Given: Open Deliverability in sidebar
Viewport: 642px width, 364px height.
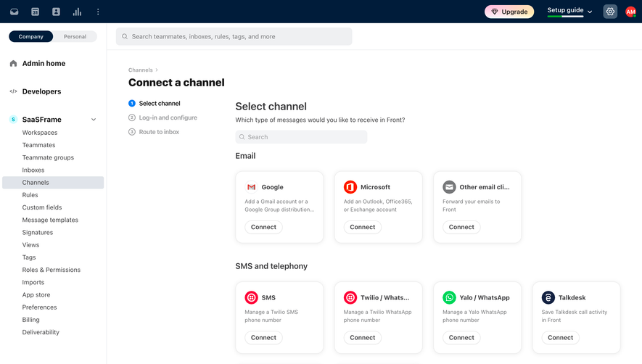Looking at the screenshot, I should pos(41,333).
